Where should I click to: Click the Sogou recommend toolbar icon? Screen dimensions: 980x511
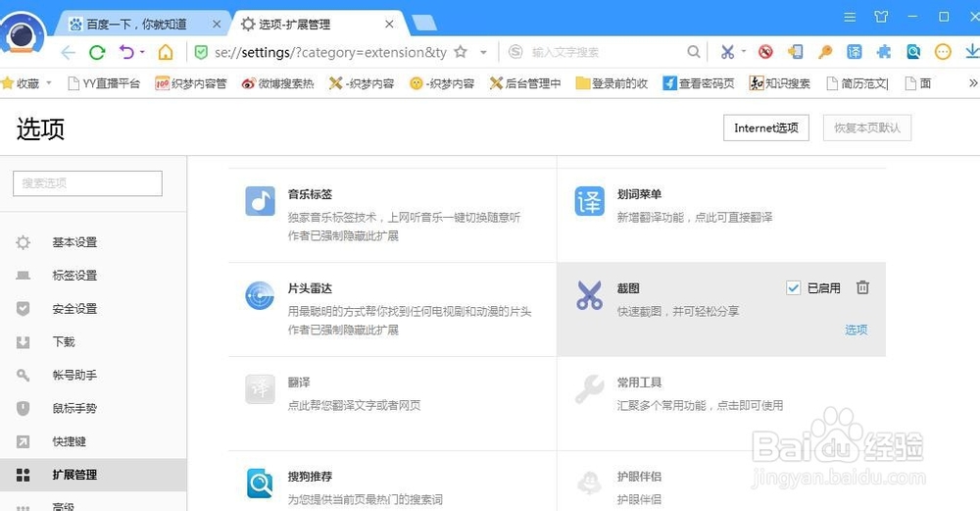(x=913, y=52)
